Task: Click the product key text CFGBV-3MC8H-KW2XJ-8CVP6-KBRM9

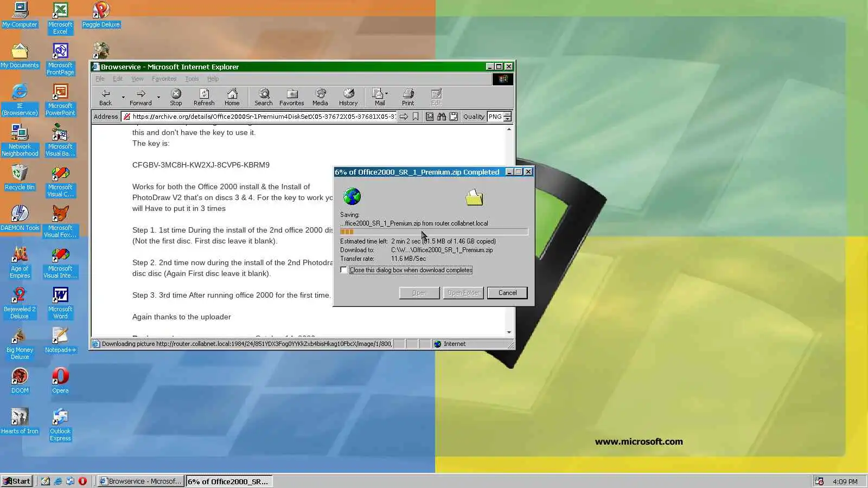Action: [x=201, y=165]
